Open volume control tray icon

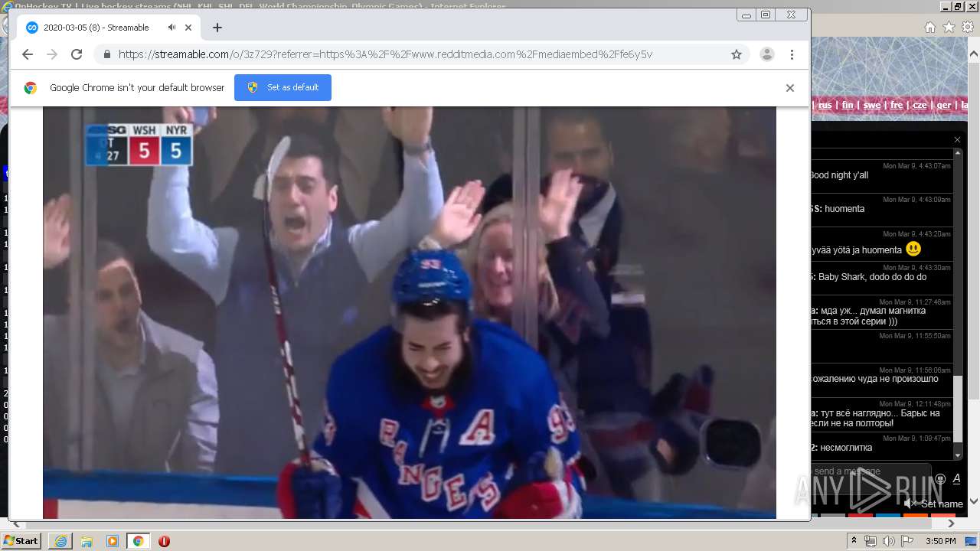[x=888, y=541]
